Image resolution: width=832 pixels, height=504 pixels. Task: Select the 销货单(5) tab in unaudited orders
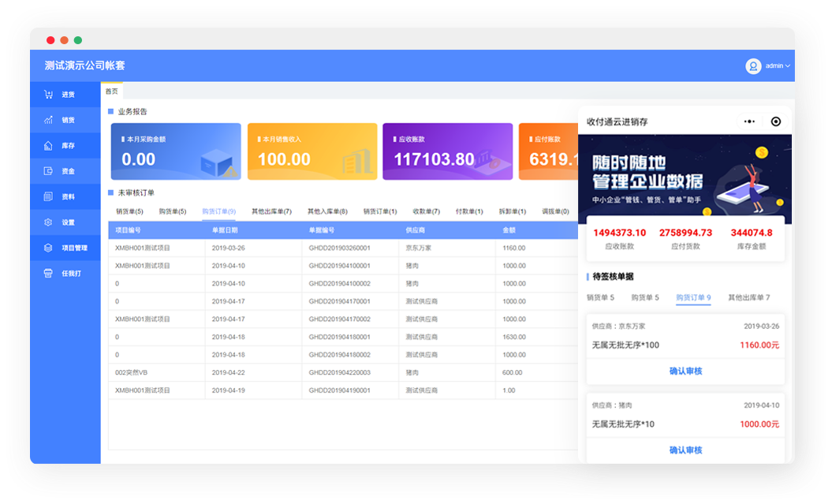[x=129, y=211]
